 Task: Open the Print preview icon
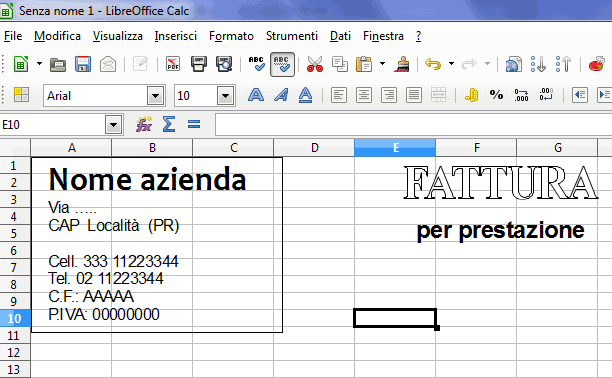tap(224, 64)
